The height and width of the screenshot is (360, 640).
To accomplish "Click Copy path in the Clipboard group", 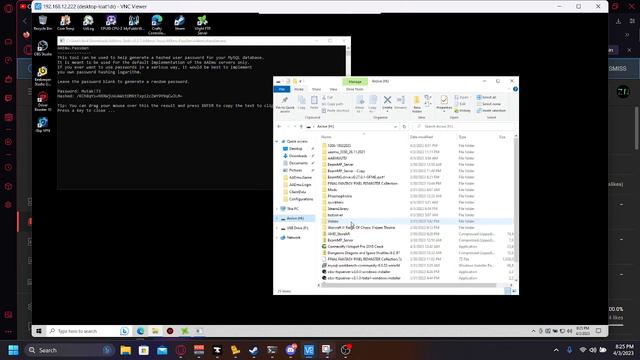I will (x=333, y=104).
